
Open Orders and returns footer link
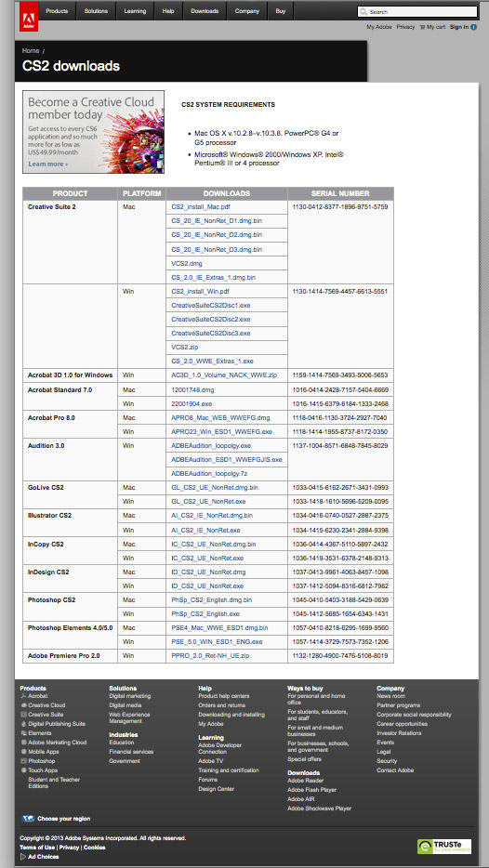[221, 705]
